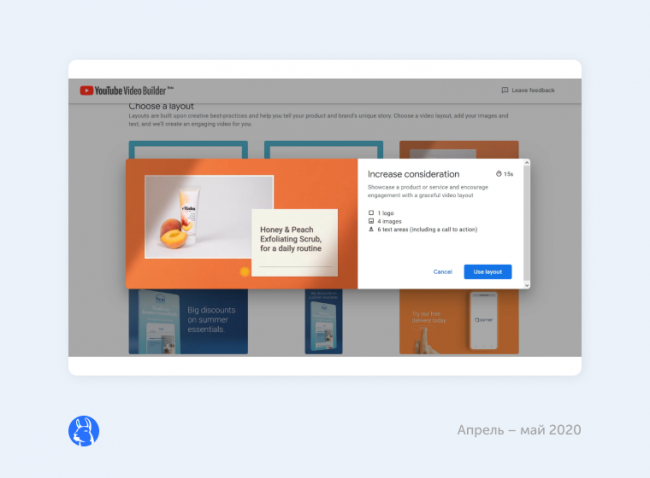Click the 'Choose a layout' page heading
This screenshot has width=650, height=478.
(x=161, y=106)
